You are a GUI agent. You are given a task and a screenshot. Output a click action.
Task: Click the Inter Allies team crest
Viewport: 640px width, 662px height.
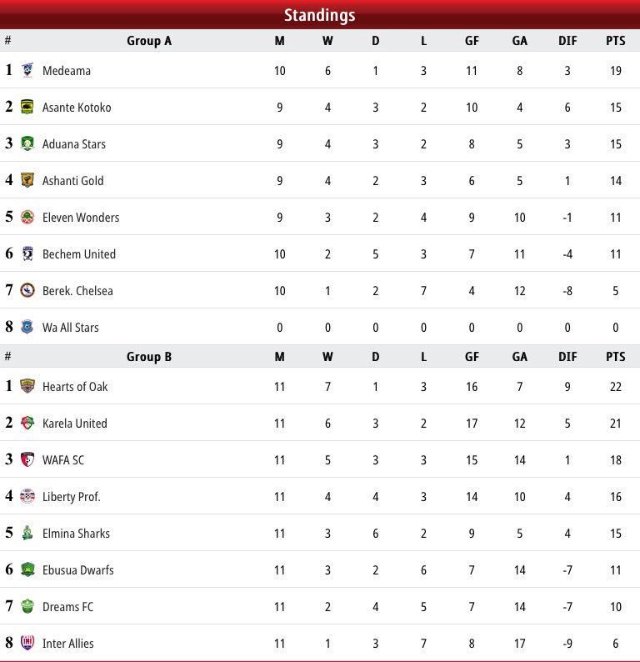[x=27, y=643]
